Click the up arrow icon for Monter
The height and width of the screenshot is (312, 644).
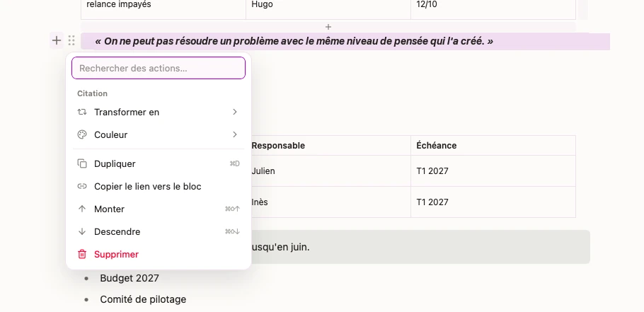82,209
